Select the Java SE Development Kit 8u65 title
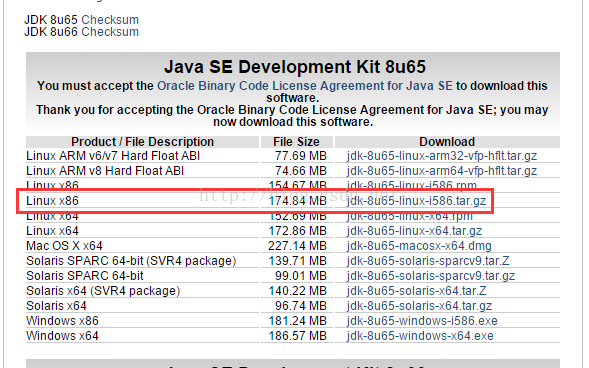Viewport: 589px width, 368px height. tap(295, 67)
